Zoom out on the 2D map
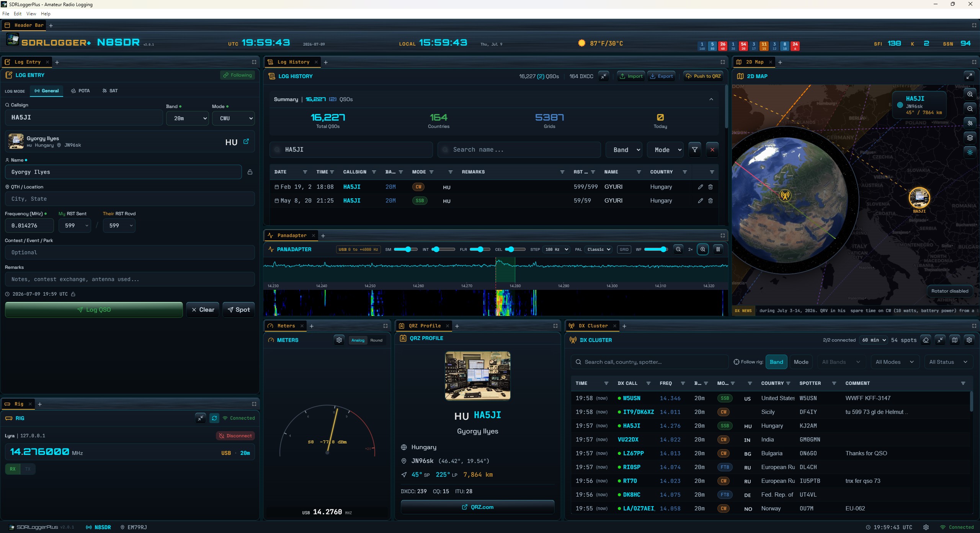Screen dimensions: 980x533 point(970,109)
